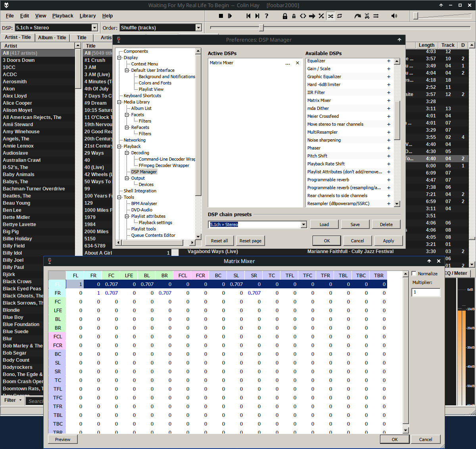Image resolution: width=476 pixels, height=449 pixels.
Task: Open the Edit menu
Action: click(25, 16)
